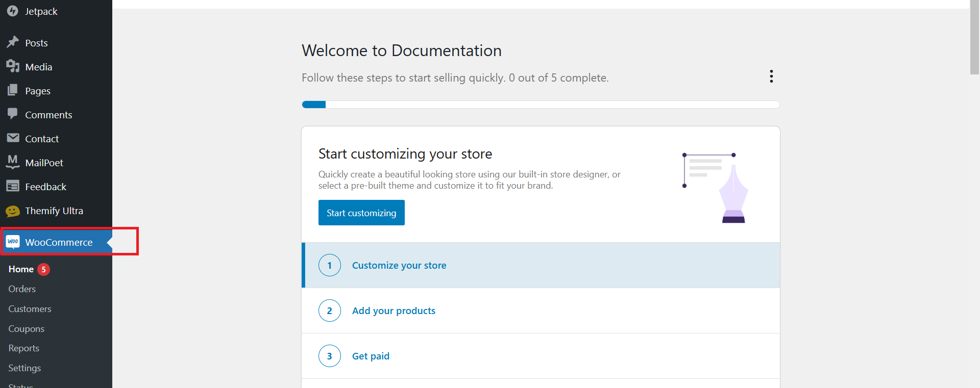
Task: Click the Pages icon in sidebar
Action: click(13, 90)
